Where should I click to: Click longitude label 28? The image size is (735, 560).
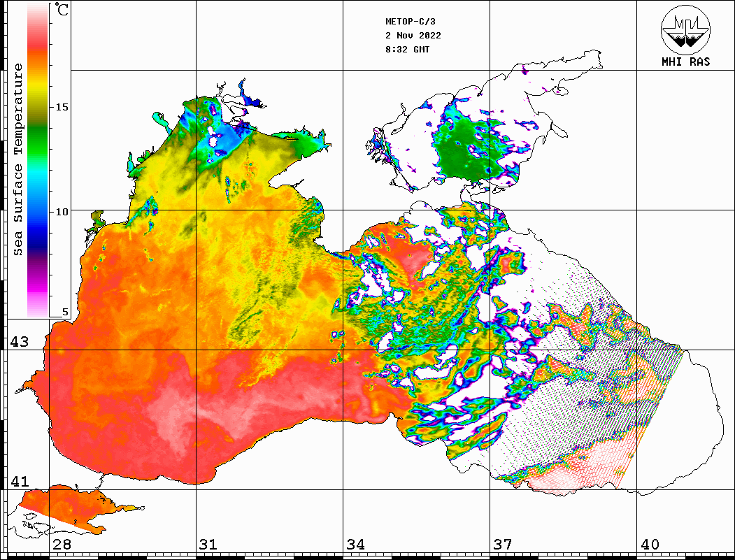[62, 545]
